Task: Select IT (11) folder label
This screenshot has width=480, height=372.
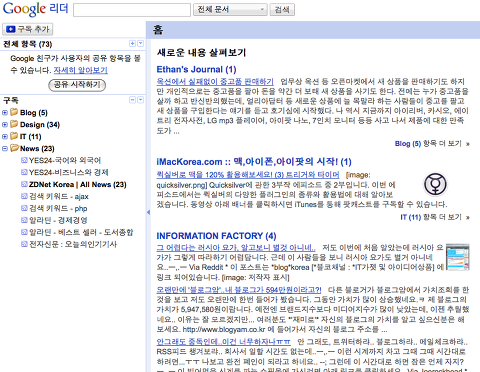Action: (30, 137)
